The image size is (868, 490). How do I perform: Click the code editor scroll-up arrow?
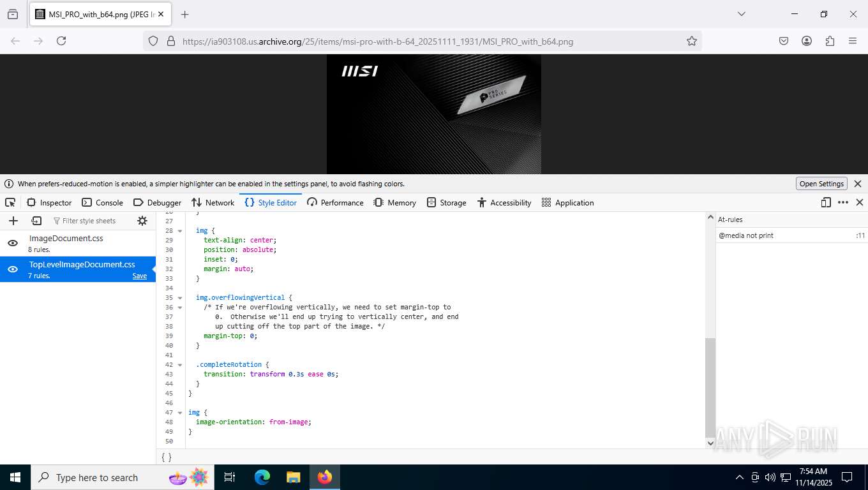point(710,218)
